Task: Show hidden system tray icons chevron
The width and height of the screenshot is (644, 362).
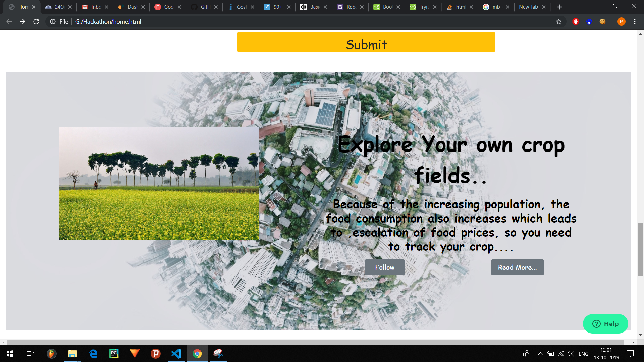Action: point(540,354)
